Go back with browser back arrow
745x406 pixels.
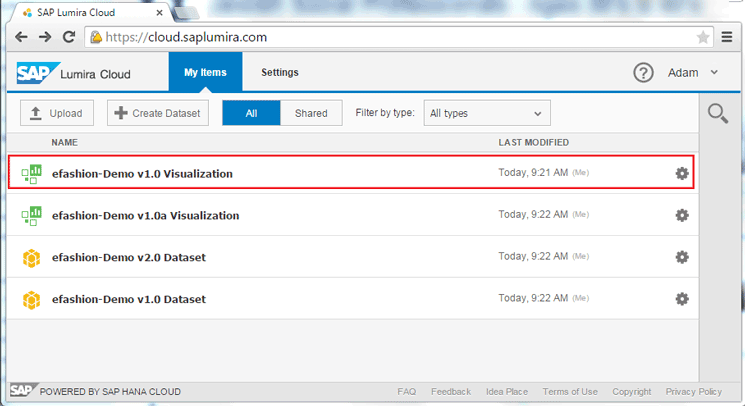tap(21, 37)
